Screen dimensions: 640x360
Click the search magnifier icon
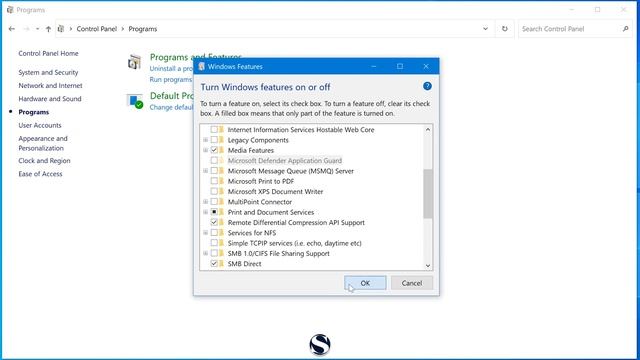pyautogui.click(x=625, y=29)
